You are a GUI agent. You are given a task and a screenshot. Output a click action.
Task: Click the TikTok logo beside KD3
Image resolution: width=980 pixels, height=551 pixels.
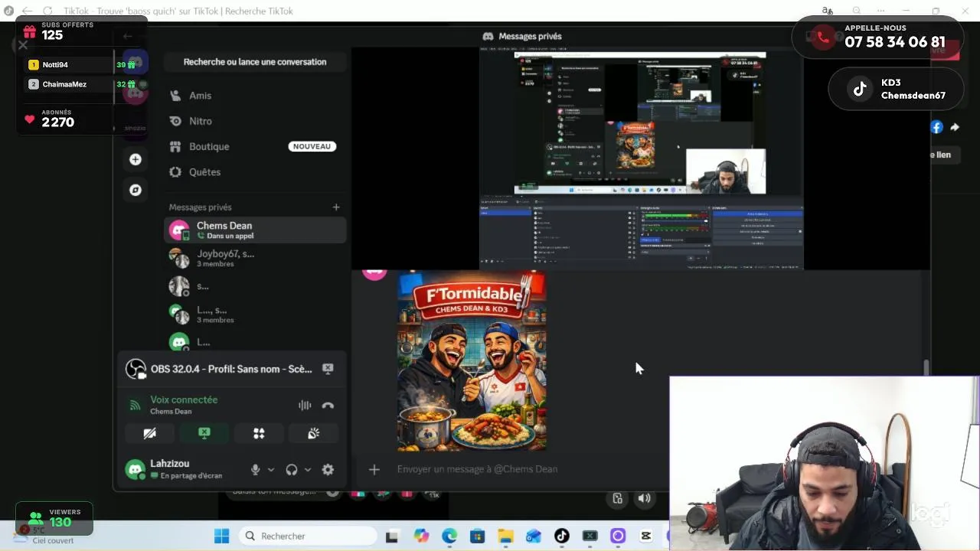[x=860, y=89]
